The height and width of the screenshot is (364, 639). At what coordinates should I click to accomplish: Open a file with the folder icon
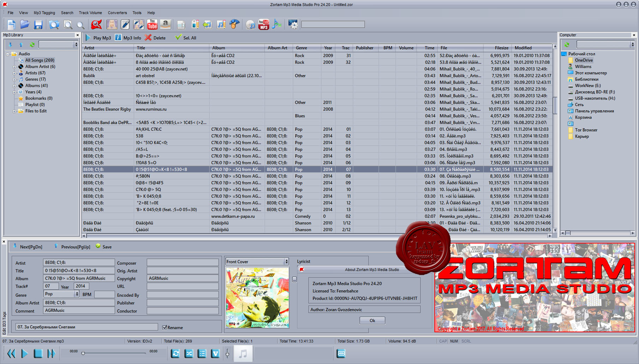[x=25, y=24]
